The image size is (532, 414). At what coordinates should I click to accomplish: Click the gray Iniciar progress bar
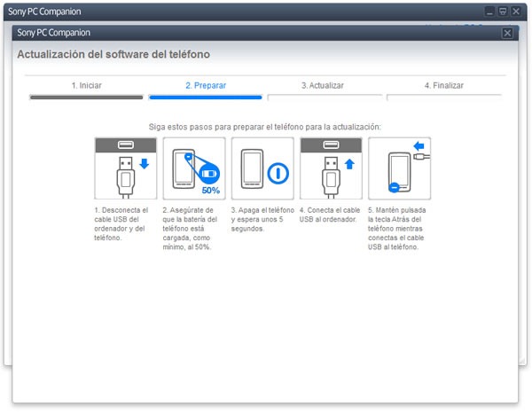click(x=87, y=98)
